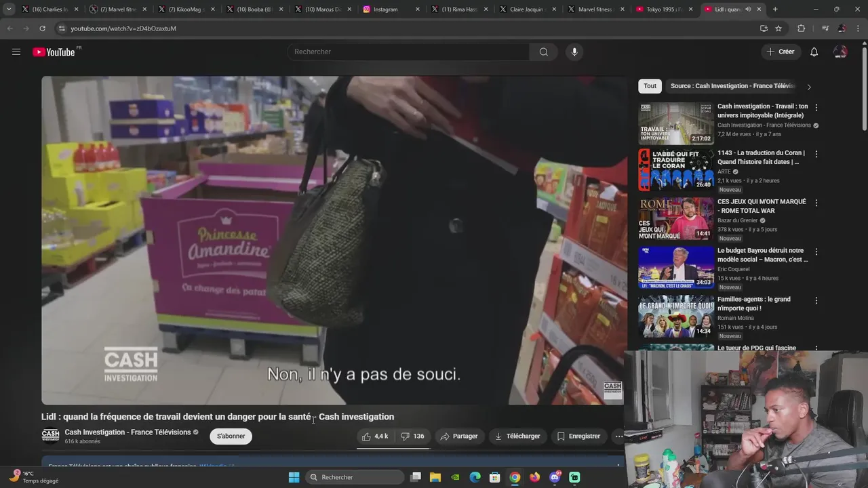
Task: Mute the Lidl tab via speaker icon
Action: click(748, 9)
